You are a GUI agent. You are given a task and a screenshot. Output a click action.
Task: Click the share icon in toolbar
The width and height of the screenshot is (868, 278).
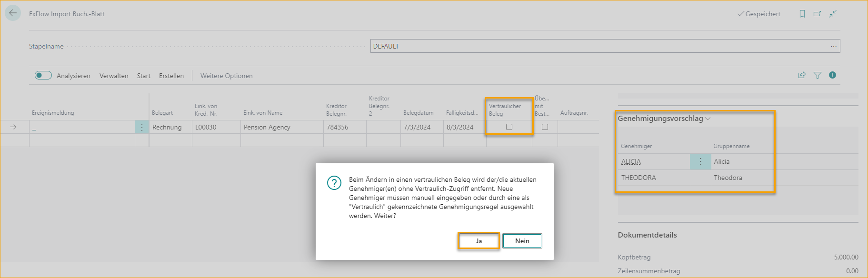(802, 75)
